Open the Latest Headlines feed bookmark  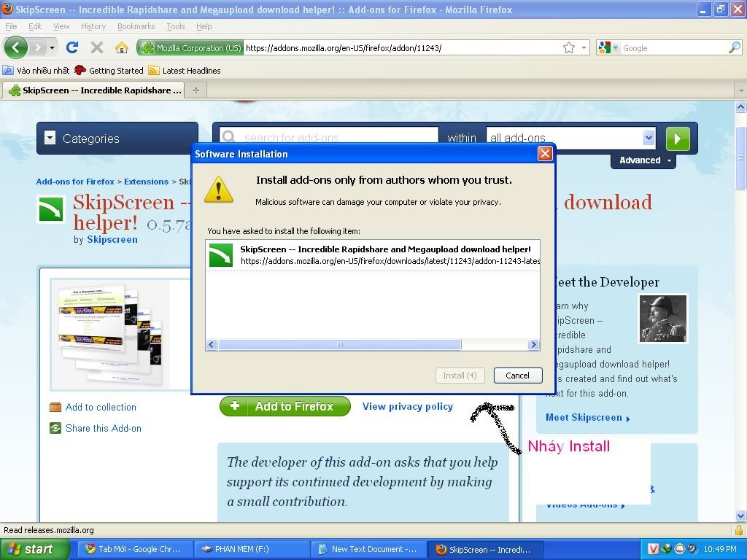(x=185, y=71)
